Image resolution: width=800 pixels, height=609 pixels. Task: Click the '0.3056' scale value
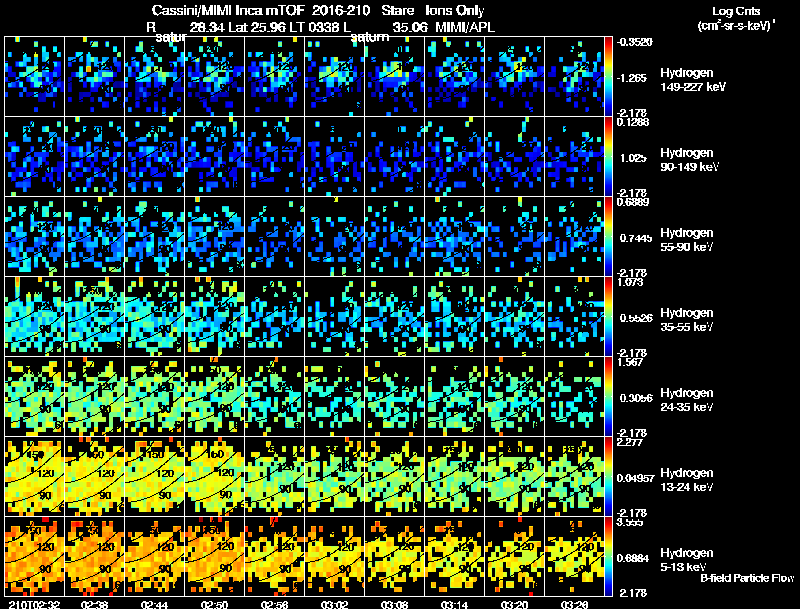pyautogui.click(x=636, y=398)
